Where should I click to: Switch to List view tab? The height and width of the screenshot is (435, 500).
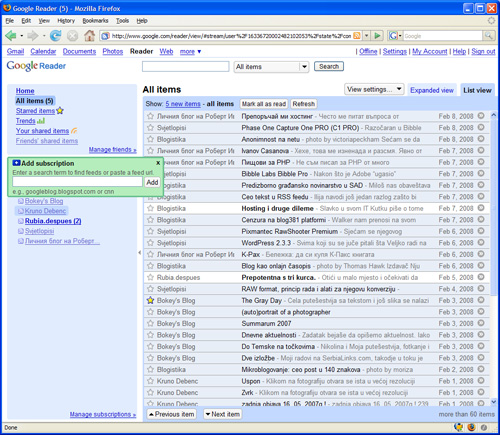coord(477,90)
